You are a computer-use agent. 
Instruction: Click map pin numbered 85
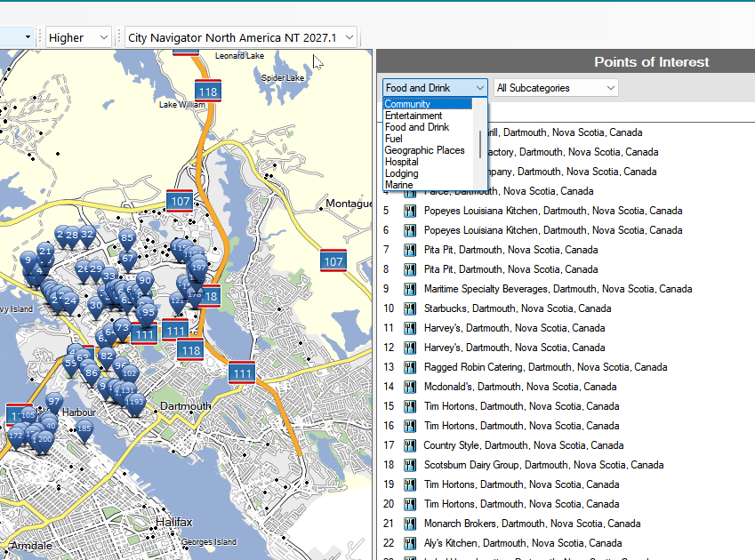coord(127,238)
